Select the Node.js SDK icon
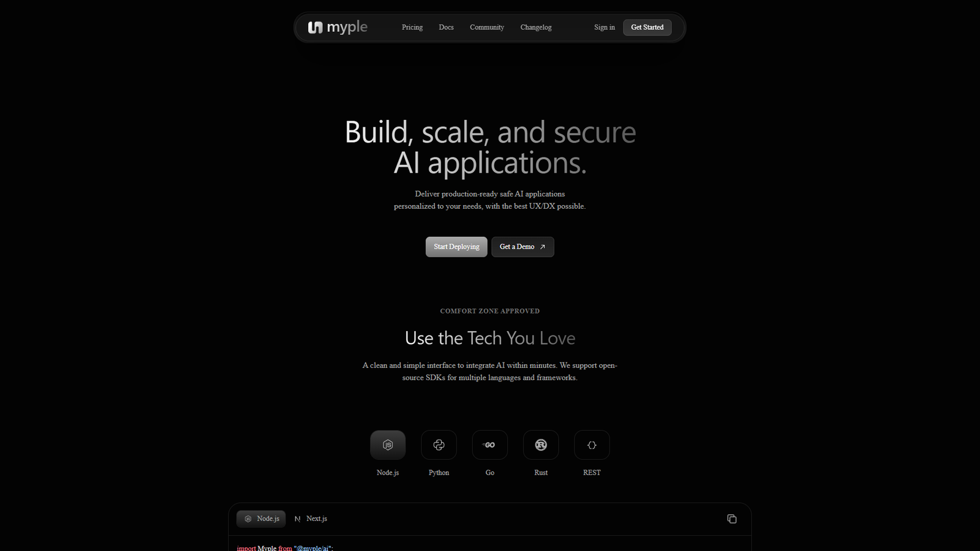Image resolution: width=980 pixels, height=551 pixels. tap(388, 445)
